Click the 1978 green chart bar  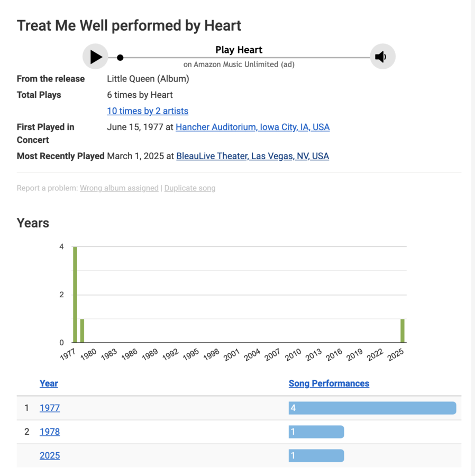click(82, 331)
